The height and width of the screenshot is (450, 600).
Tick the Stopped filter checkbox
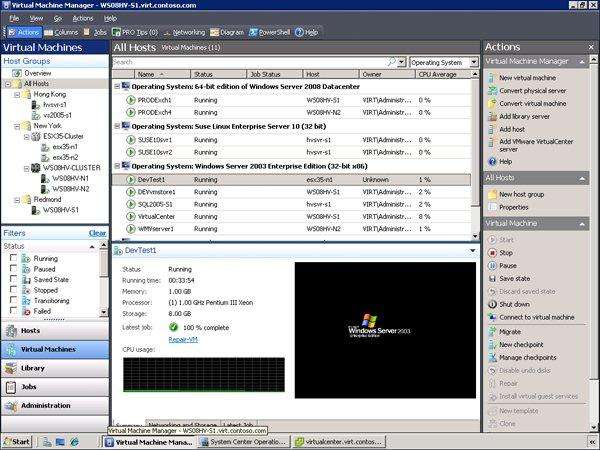click(x=14, y=291)
